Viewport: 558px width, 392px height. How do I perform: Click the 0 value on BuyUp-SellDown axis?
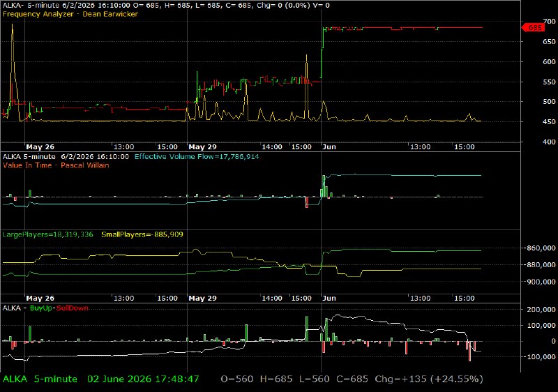click(553, 341)
